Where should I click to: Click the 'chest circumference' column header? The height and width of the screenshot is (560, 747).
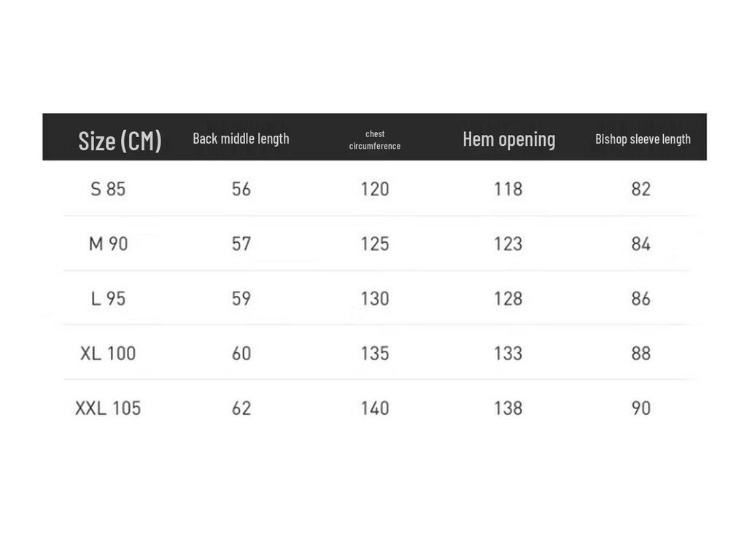point(375,139)
